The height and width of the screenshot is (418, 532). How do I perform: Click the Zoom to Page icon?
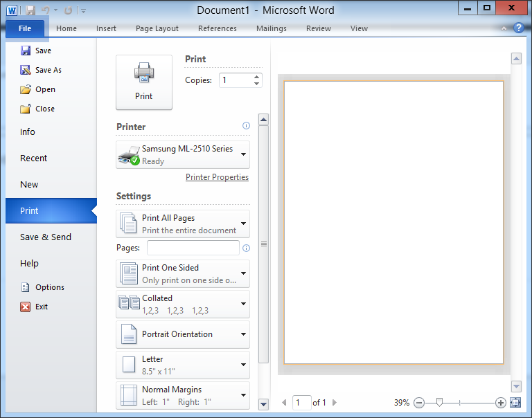[515, 402]
